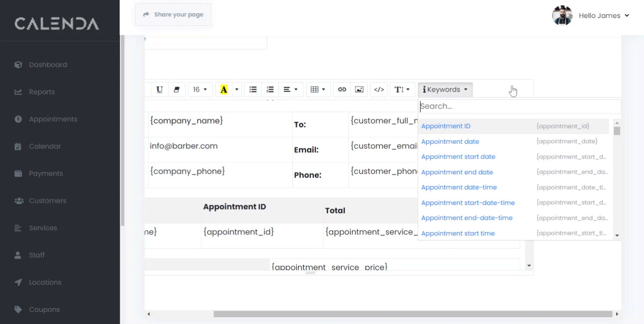Screen dimensions: 644x324
Task: Click the insert picture icon
Action: pyautogui.click(x=359, y=90)
